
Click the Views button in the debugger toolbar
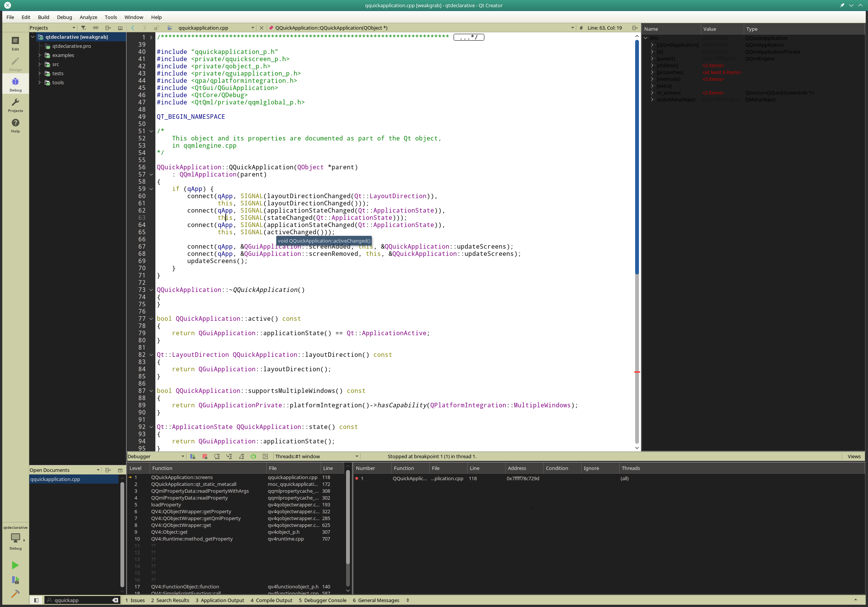click(x=854, y=456)
